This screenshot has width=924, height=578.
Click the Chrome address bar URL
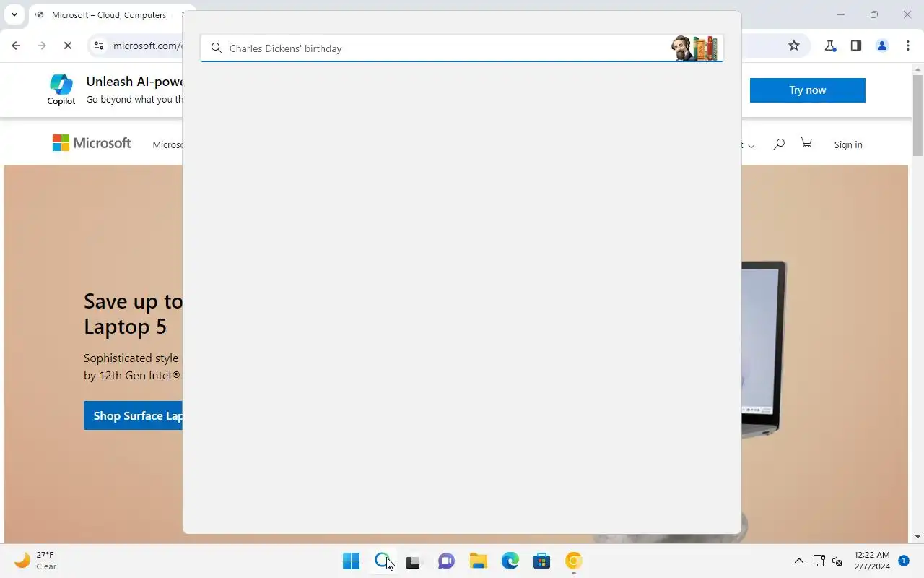coord(147,46)
